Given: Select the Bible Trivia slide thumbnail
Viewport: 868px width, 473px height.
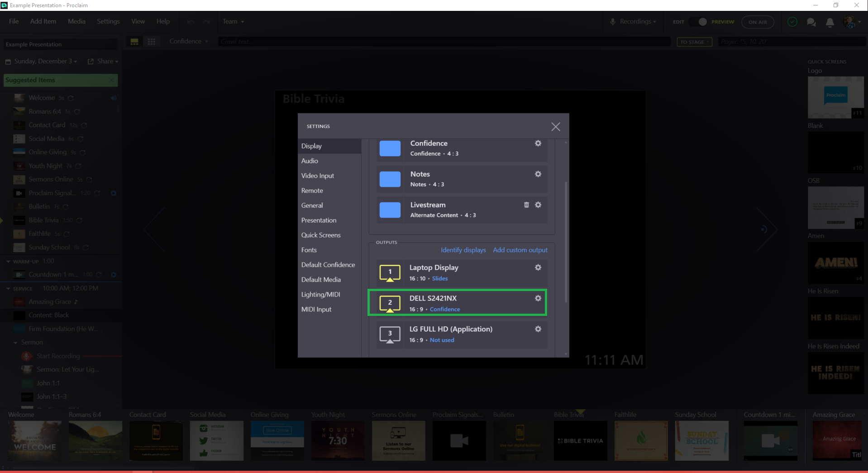Looking at the screenshot, I should click(580, 440).
